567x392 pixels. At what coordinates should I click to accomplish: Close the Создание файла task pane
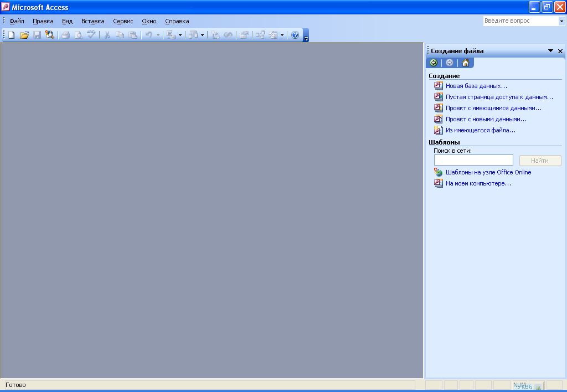pyautogui.click(x=560, y=51)
